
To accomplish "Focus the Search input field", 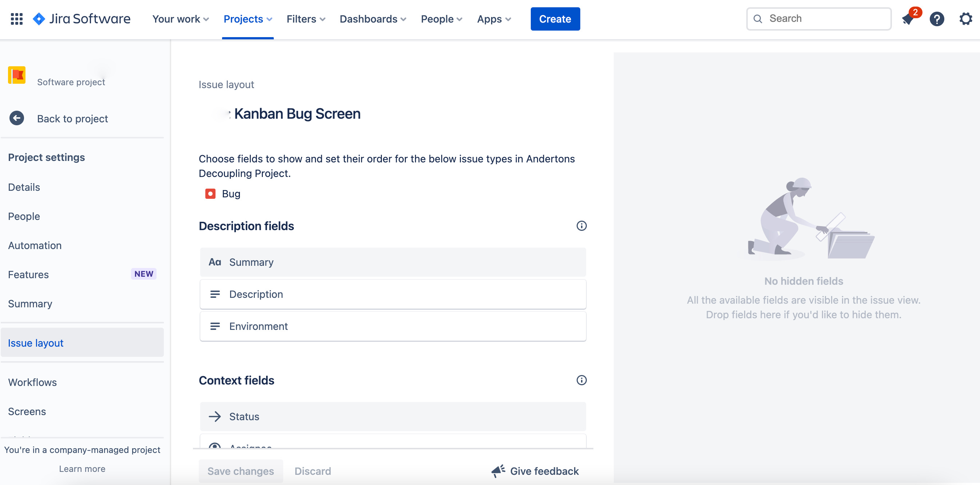I will click(x=819, y=19).
